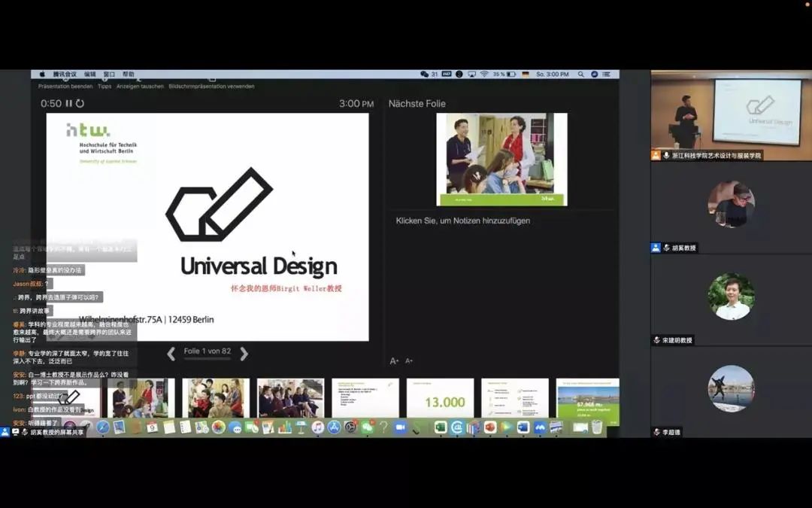Click chat message '跨界讲故事'
The width and height of the screenshot is (812, 508).
coord(32,311)
